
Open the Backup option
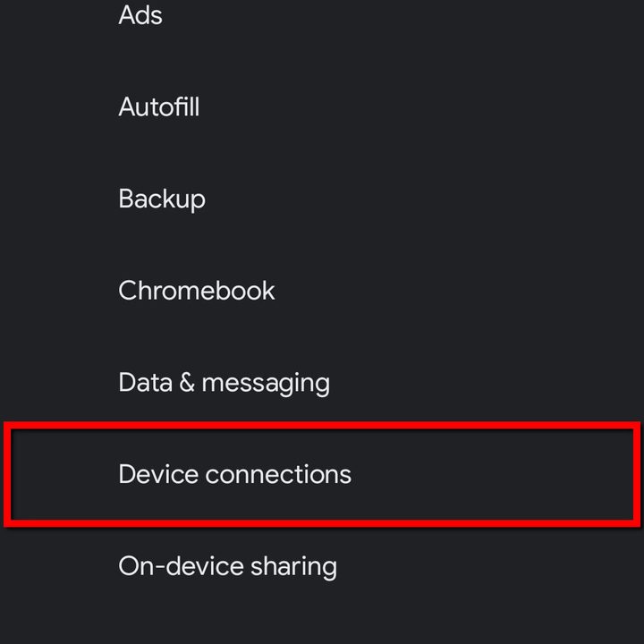click(x=162, y=199)
